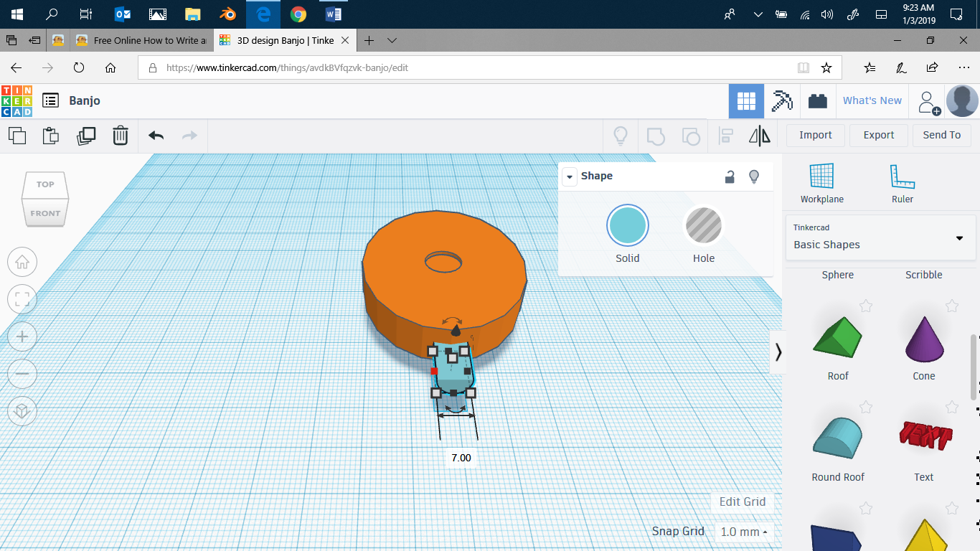
Task: Undo the last action
Action: tap(156, 135)
